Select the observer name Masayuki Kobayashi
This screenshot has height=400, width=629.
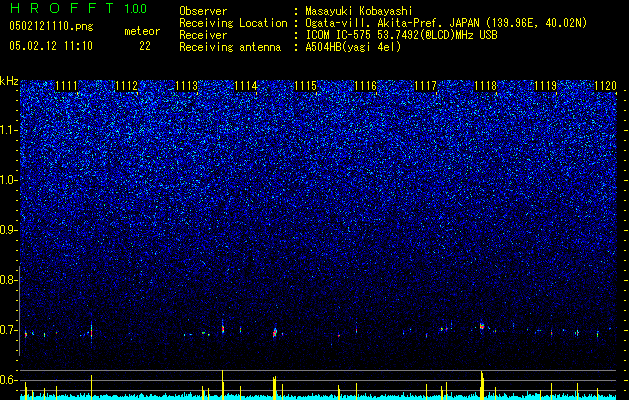359,12
